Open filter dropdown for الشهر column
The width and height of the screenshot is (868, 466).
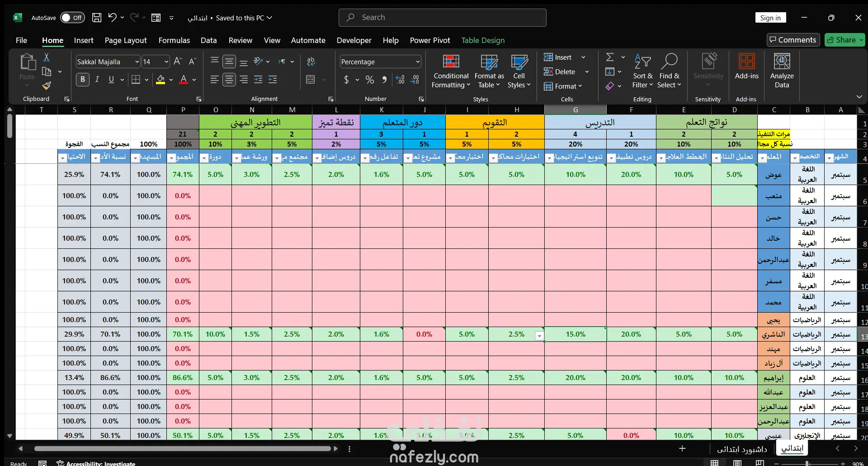tap(829, 158)
